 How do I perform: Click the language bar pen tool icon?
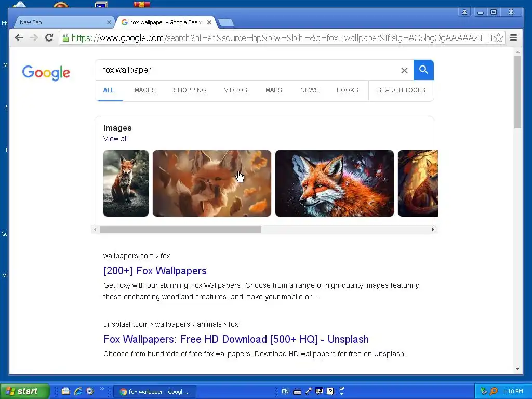309,392
